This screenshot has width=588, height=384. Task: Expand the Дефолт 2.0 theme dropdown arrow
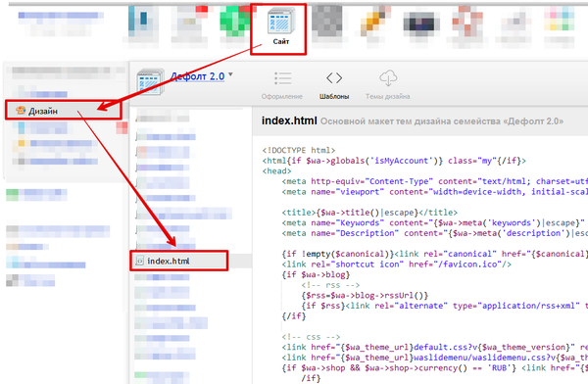coord(230,74)
